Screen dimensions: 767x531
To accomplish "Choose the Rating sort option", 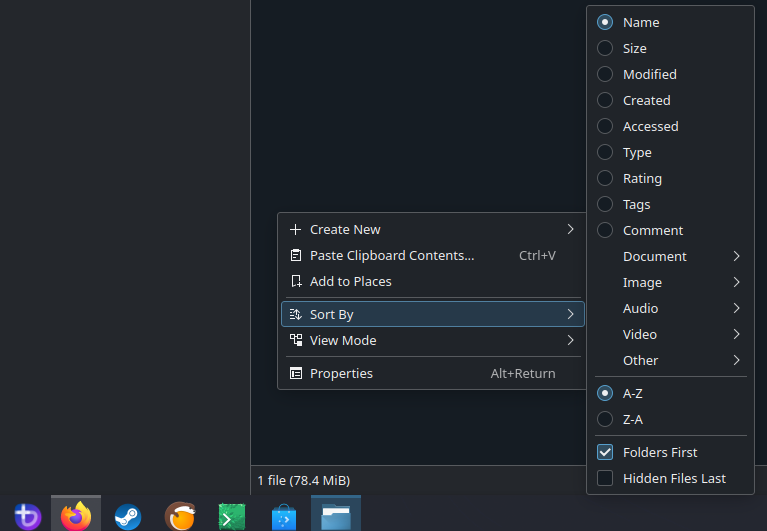I will pyautogui.click(x=670, y=178).
